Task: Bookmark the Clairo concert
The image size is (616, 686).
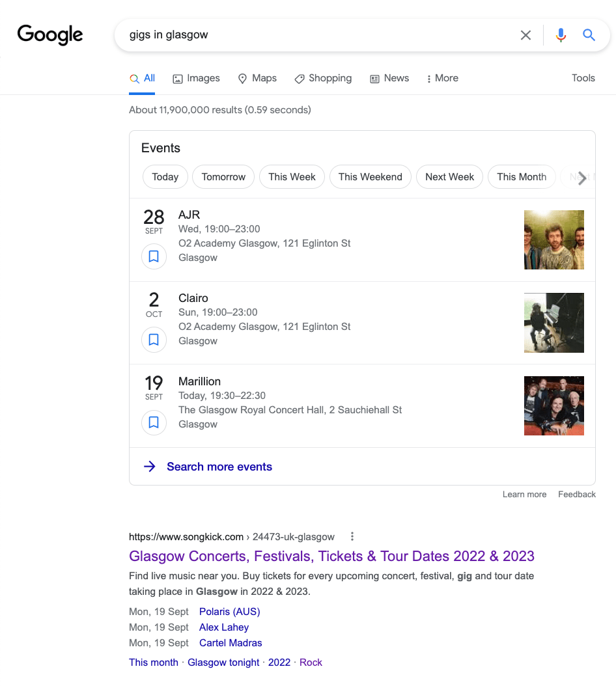Action: 154,339
